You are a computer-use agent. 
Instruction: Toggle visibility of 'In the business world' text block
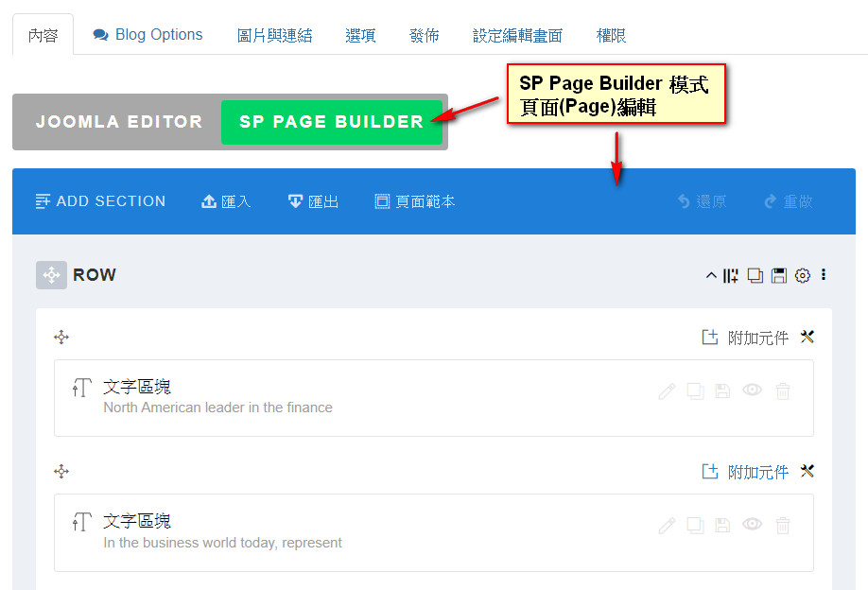click(753, 524)
